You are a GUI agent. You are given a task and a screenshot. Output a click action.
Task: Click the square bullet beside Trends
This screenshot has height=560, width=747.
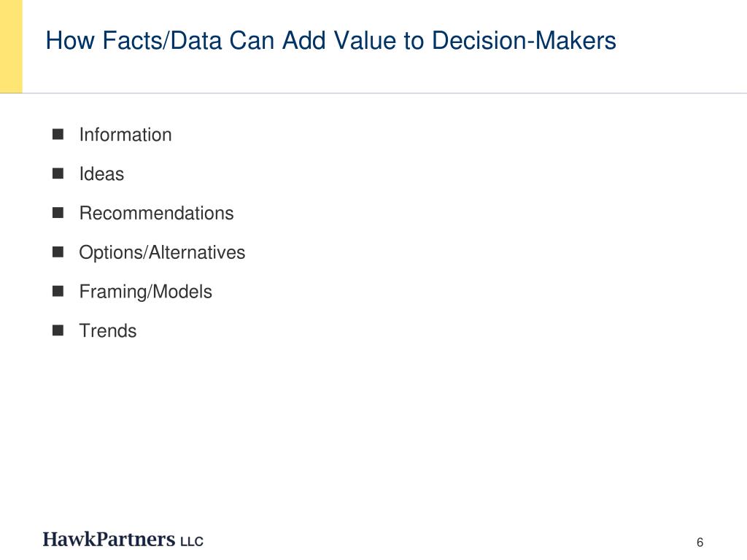click(x=58, y=330)
